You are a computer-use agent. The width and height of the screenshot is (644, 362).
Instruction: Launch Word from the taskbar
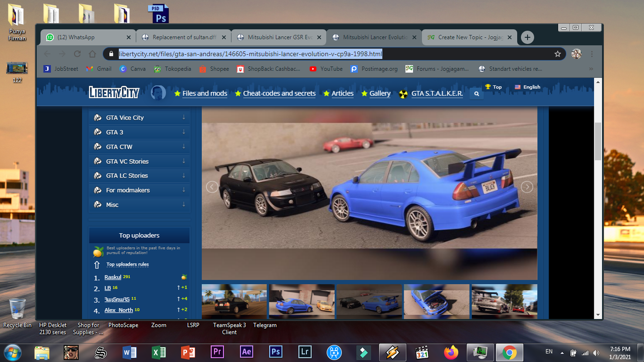coord(130,352)
